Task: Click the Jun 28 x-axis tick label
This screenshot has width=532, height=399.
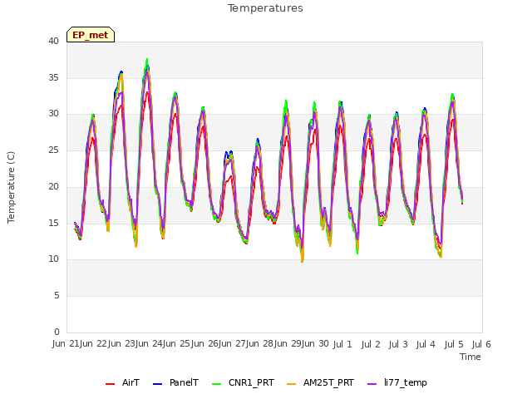Action: point(260,344)
